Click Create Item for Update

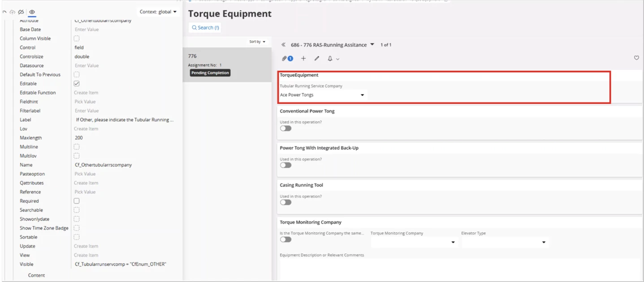86,246
